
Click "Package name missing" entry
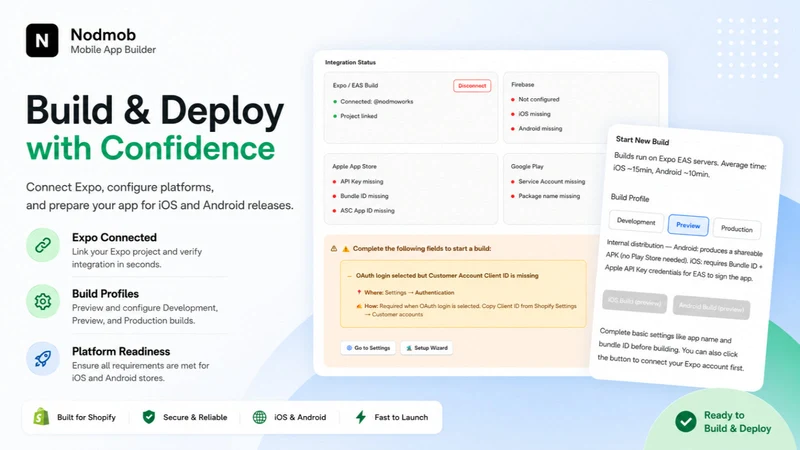coord(549,196)
